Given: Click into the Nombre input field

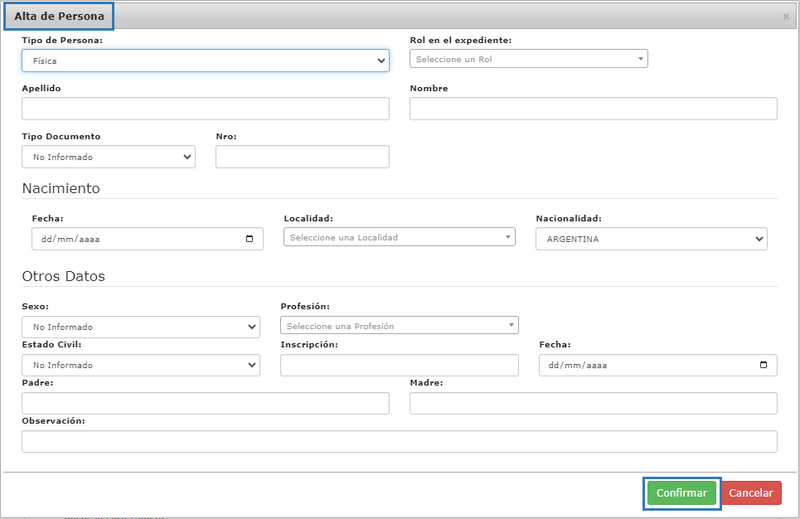Looking at the screenshot, I should 593,109.
